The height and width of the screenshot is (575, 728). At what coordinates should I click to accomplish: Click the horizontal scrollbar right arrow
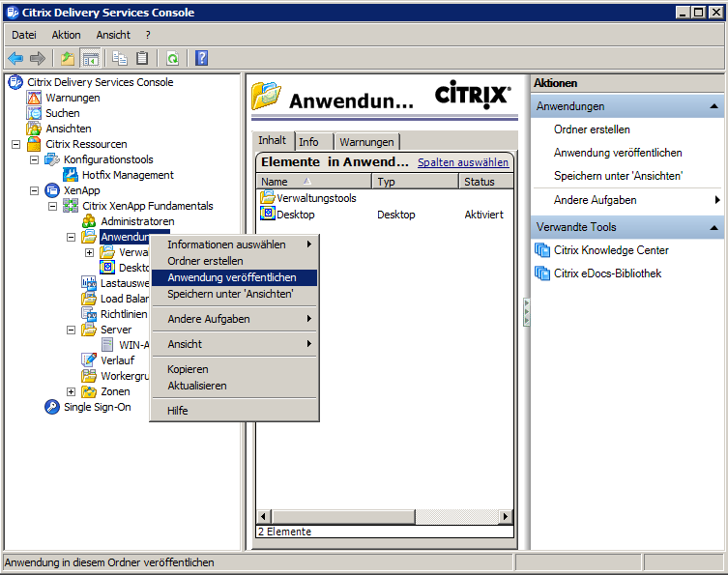pos(505,516)
